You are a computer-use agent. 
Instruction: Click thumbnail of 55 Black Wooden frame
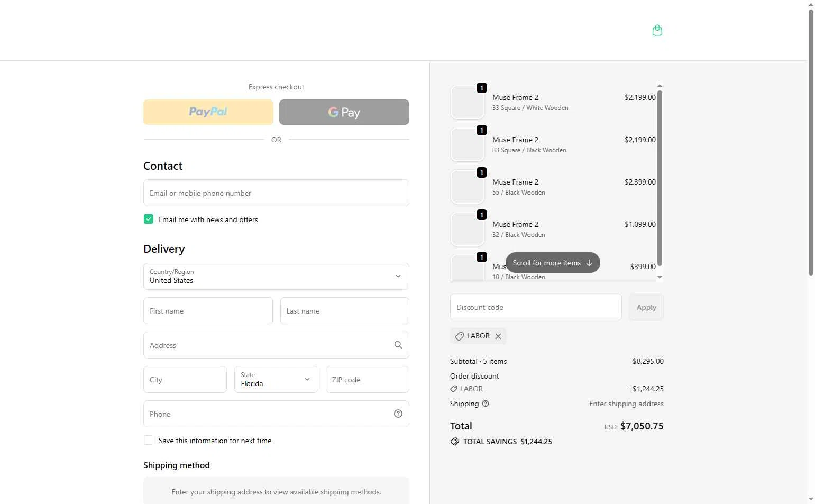(x=468, y=186)
